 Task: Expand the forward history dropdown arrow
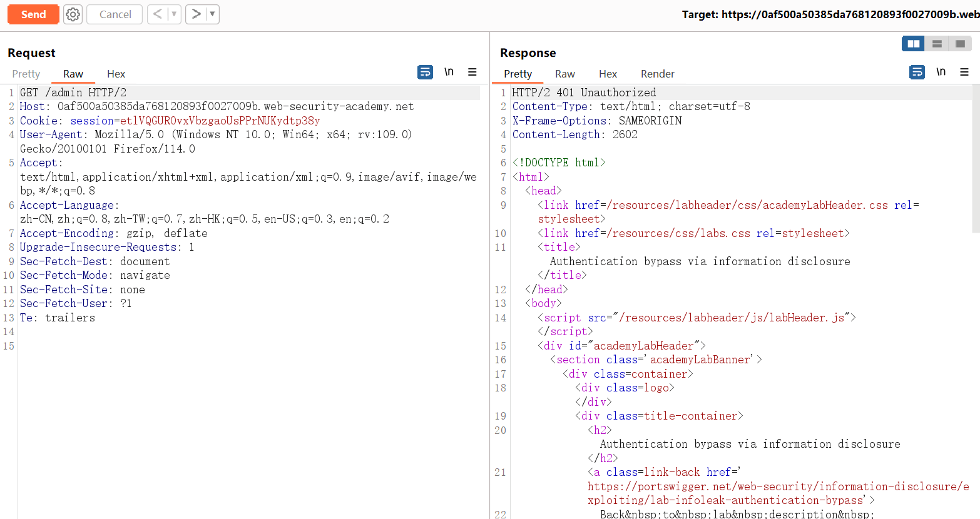[x=212, y=14]
